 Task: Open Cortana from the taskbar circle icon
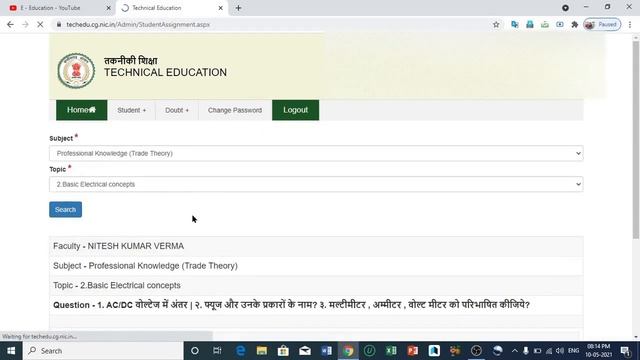click(x=195, y=351)
